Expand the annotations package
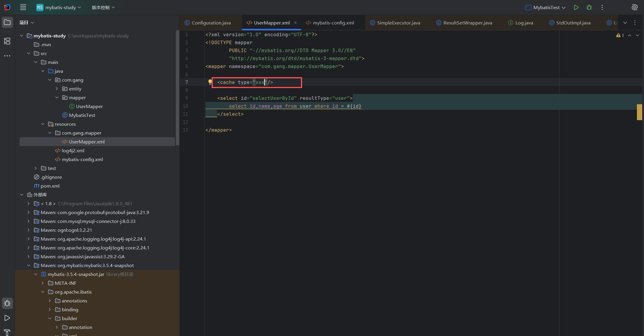 click(50, 301)
